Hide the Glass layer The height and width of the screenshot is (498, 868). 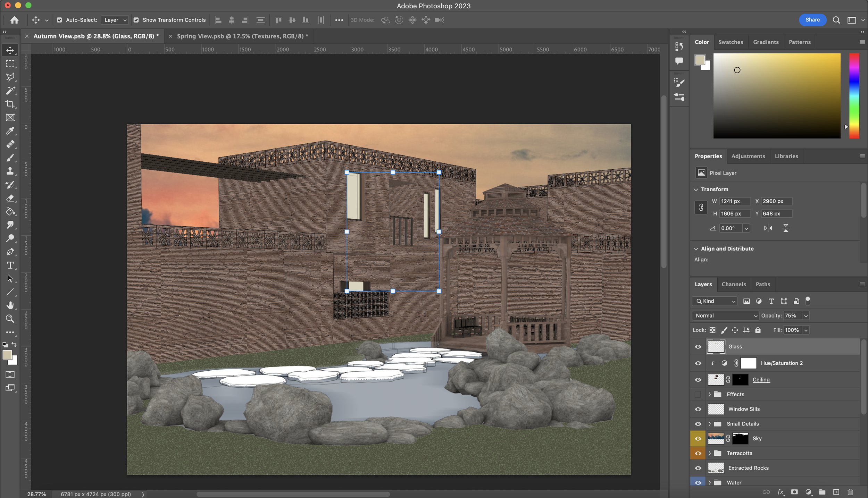(698, 347)
